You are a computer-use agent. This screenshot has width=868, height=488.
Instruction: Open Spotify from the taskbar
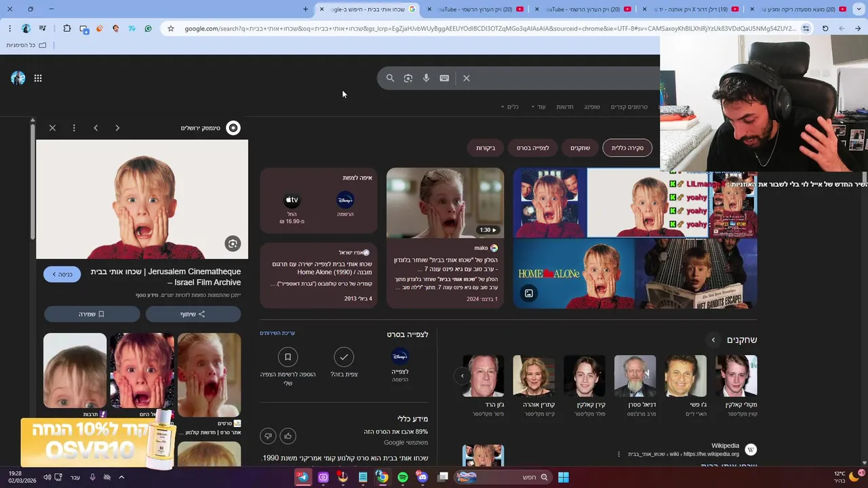403,477
